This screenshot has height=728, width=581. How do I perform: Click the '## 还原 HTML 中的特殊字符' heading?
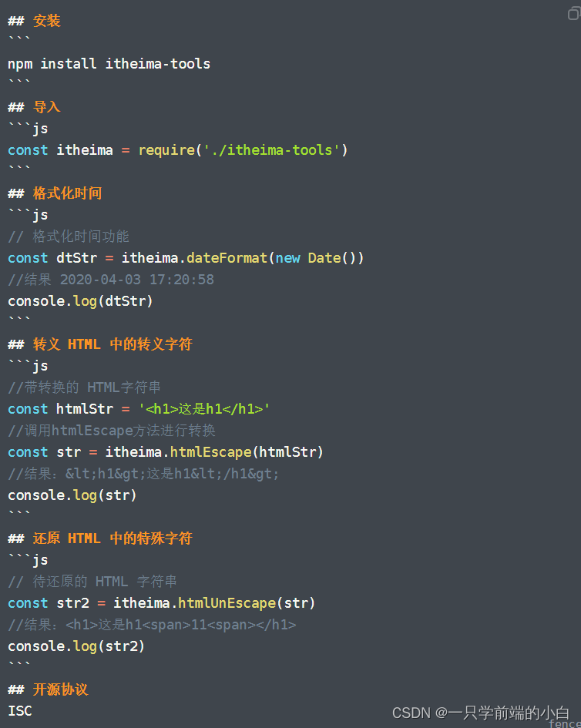pos(100,538)
